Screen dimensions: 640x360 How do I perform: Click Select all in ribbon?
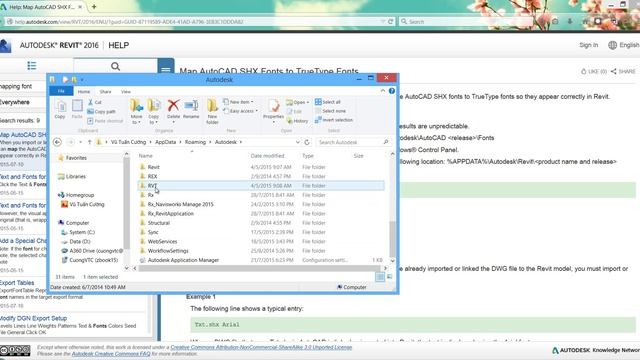coord(328,102)
